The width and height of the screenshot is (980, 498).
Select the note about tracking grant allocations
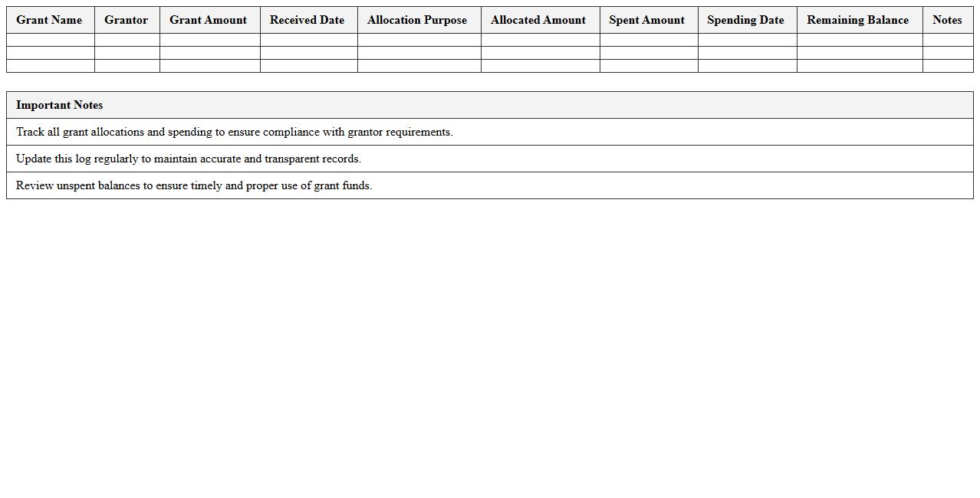coord(235,132)
